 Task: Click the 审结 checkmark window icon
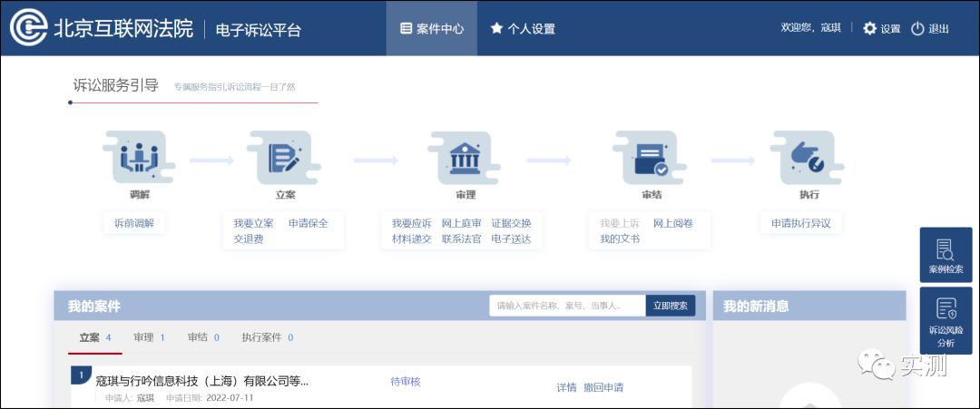tap(651, 158)
